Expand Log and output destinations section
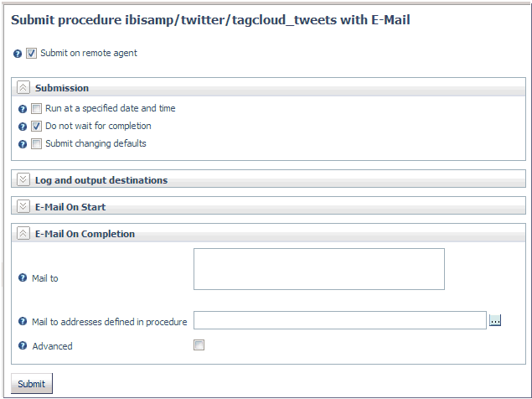This screenshot has width=532, height=399. click(x=23, y=179)
